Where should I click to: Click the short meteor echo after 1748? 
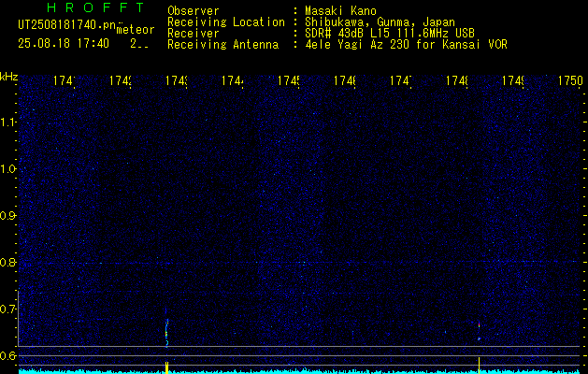coord(479,330)
